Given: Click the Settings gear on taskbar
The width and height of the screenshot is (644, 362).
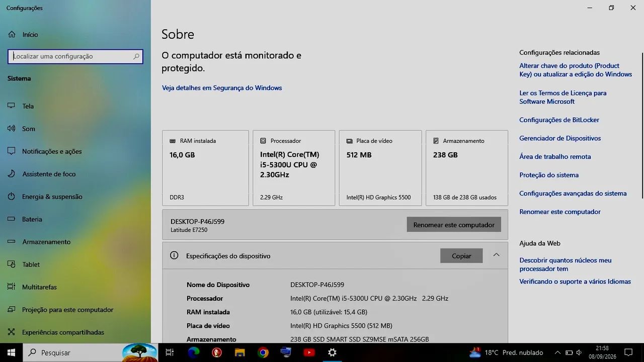Looking at the screenshot, I should click(x=332, y=352).
